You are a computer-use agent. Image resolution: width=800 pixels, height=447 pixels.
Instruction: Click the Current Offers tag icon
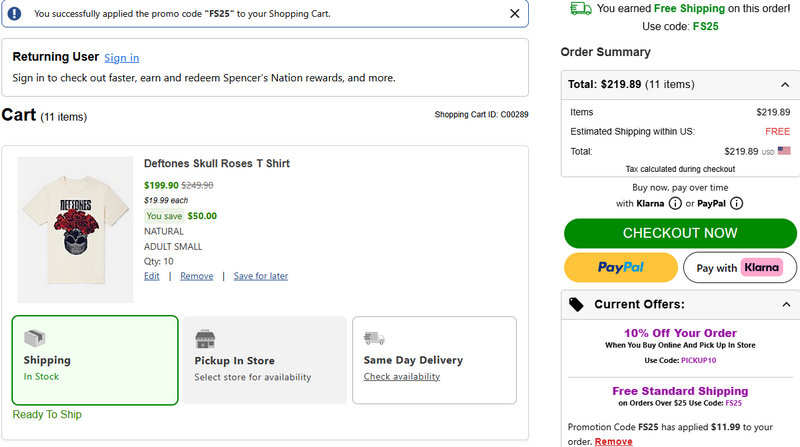pos(576,304)
